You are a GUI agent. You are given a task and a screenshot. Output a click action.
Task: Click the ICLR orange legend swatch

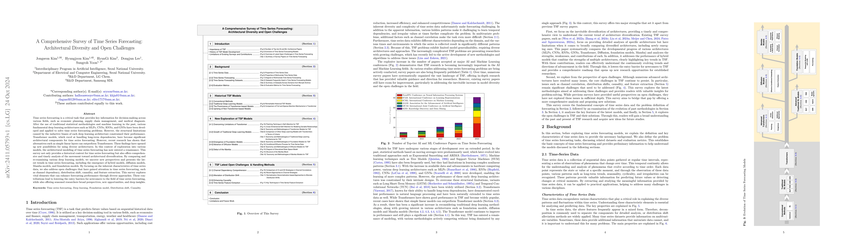tap(399, 98)
